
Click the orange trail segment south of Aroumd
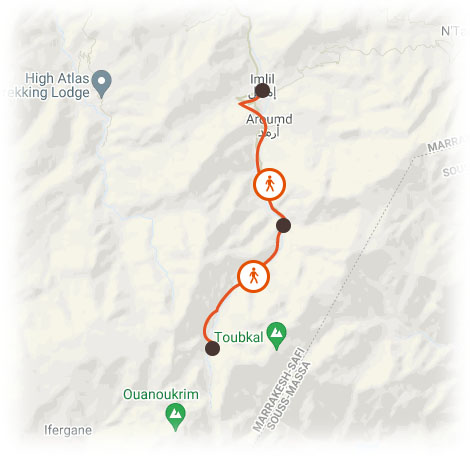tap(258, 153)
